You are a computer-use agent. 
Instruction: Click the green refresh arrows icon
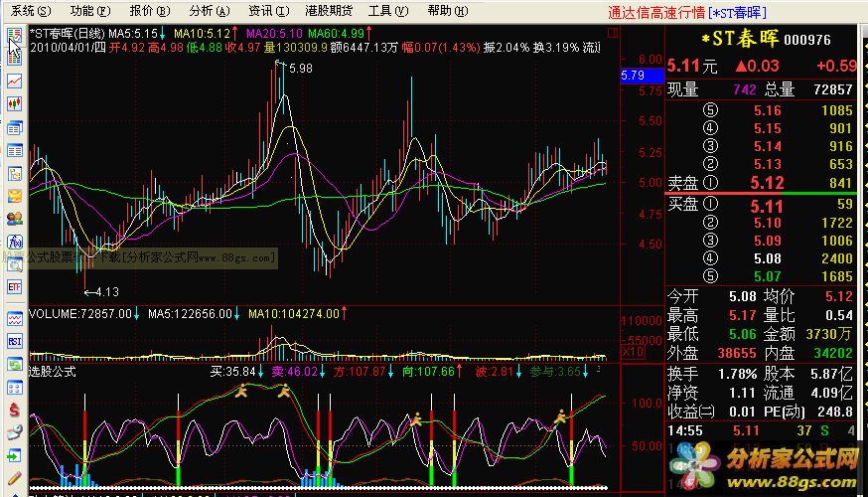pos(14,364)
